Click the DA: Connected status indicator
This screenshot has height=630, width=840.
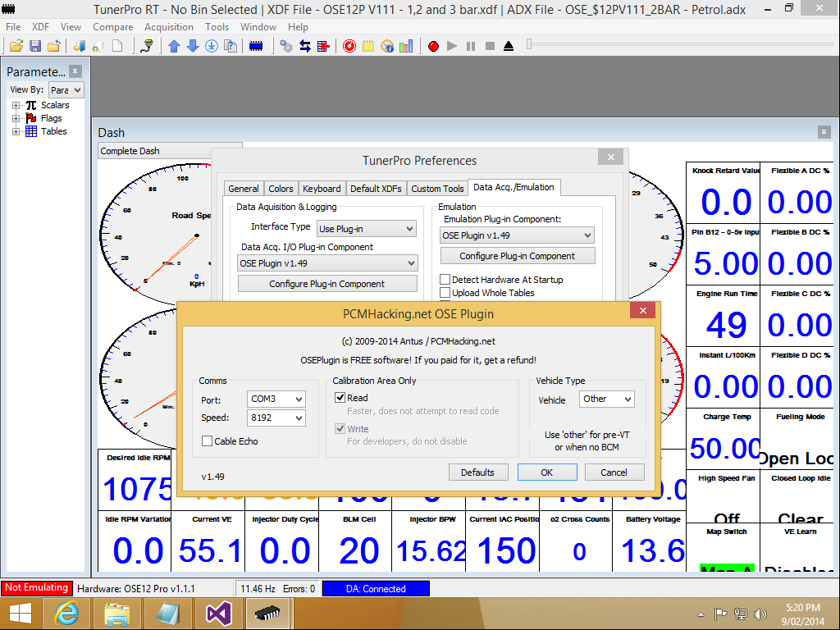376,589
